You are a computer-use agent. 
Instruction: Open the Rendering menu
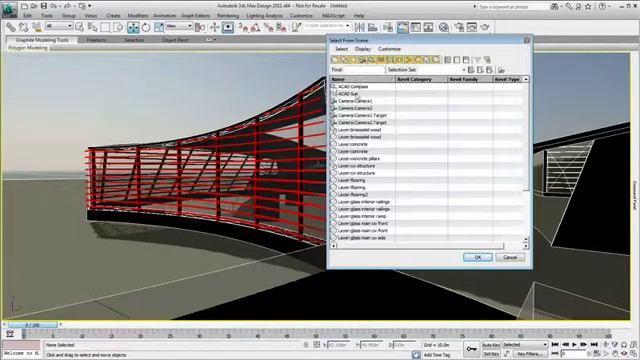(228, 16)
